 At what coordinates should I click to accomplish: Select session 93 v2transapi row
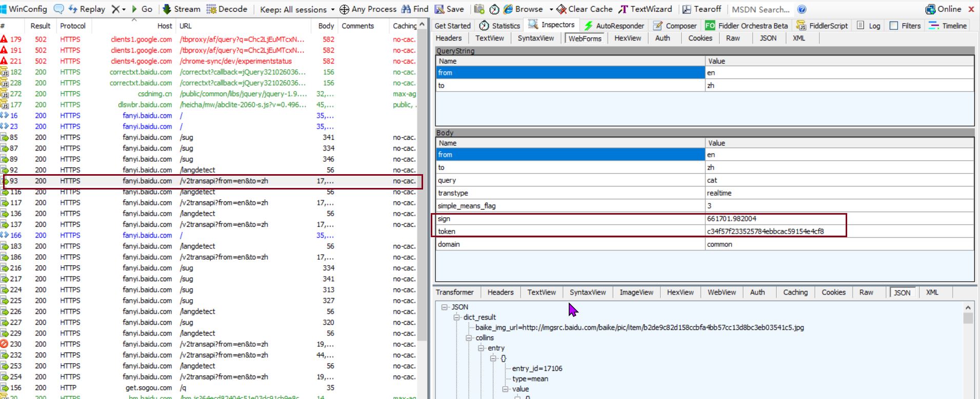coord(209,181)
